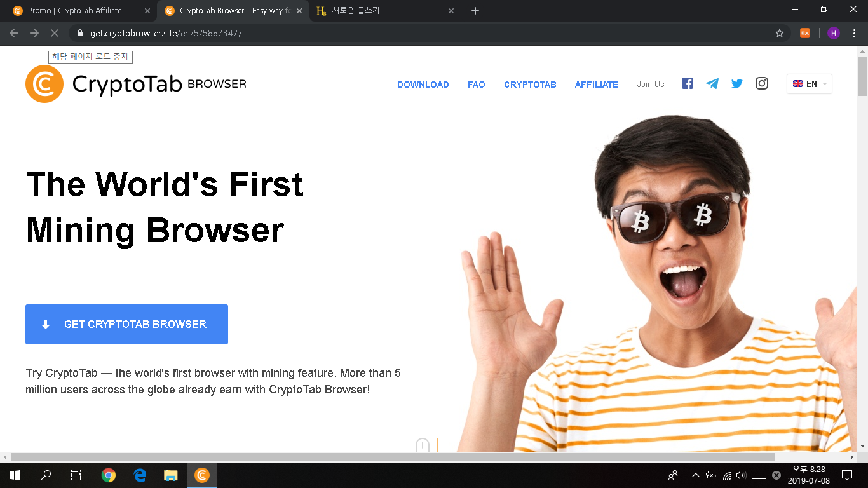Open the Telegram social icon
This screenshot has width=868, height=488.
pyautogui.click(x=712, y=83)
